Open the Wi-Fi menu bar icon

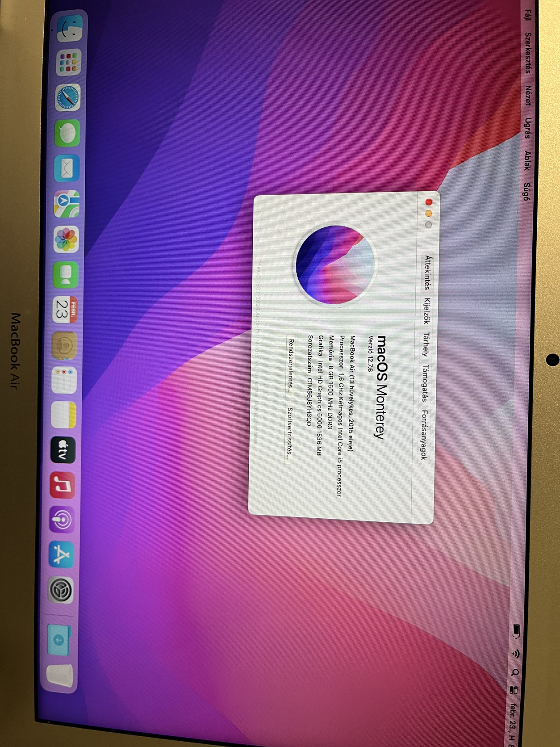[515, 654]
